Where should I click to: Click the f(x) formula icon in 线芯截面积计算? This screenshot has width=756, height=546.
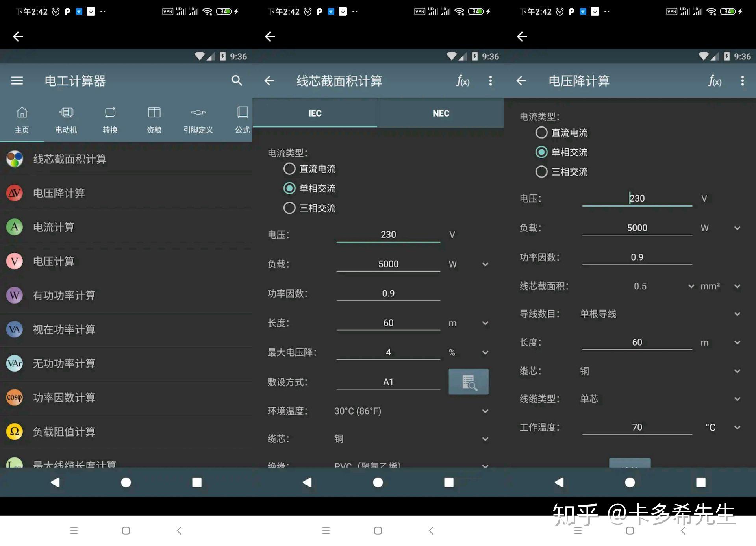pyautogui.click(x=463, y=81)
